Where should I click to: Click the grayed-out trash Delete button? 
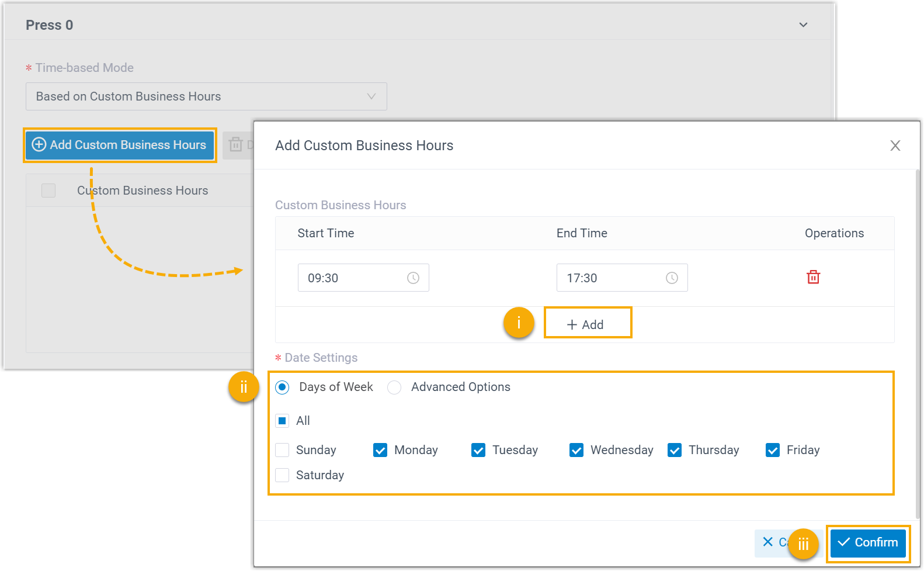click(x=237, y=144)
